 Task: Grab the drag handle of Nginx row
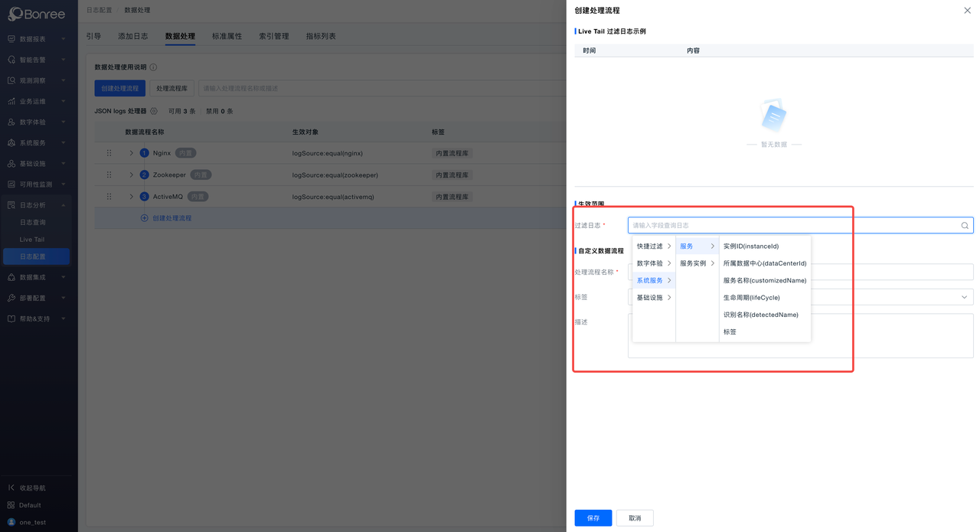pyautogui.click(x=109, y=153)
